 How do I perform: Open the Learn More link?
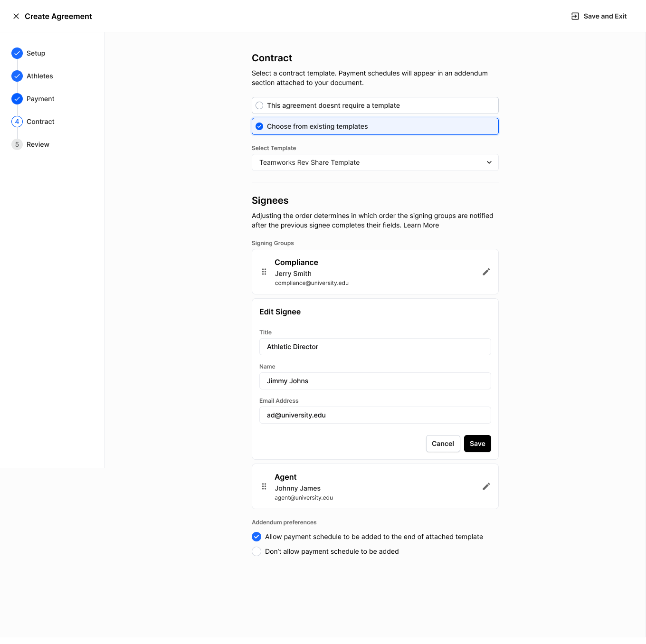(x=421, y=225)
